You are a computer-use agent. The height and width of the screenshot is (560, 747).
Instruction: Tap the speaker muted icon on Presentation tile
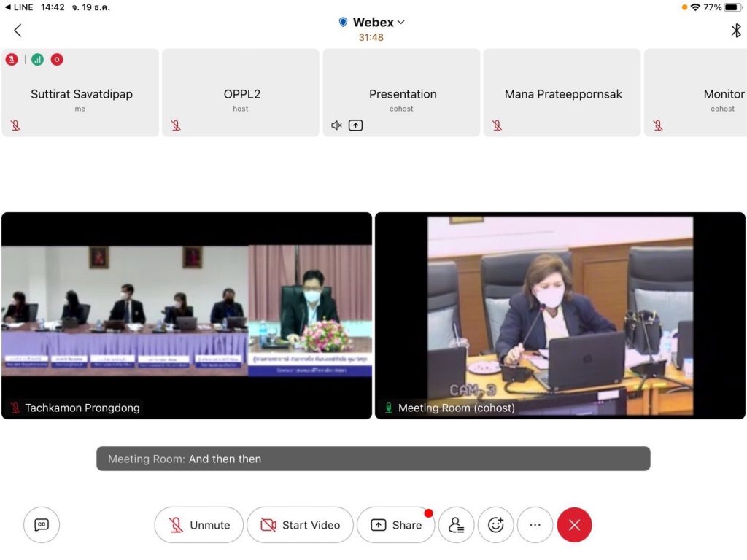[336, 125]
